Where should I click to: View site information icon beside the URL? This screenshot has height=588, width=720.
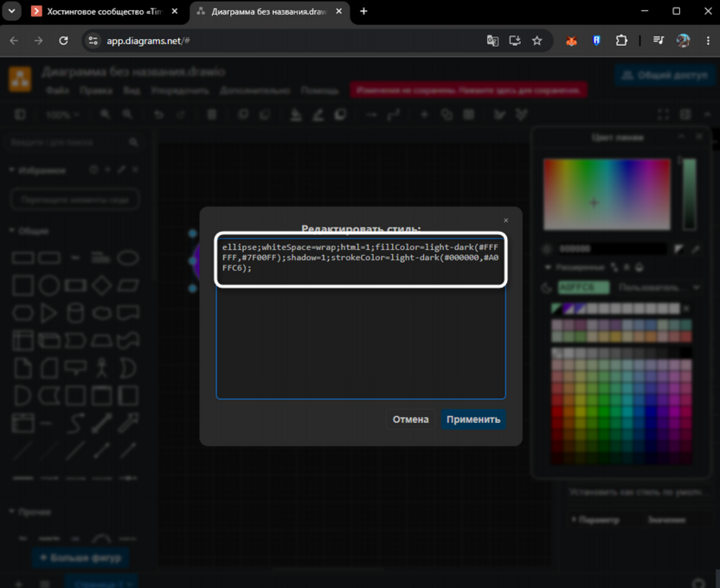tap(93, 41)
